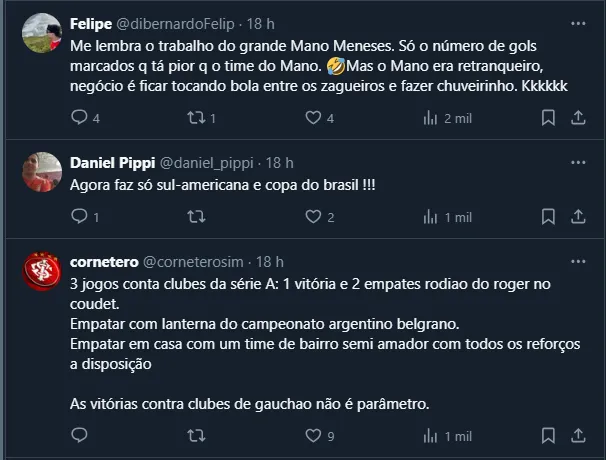Retweet Felipe's post
The width and height of the screenshot is (606, 460).
pos(197,118)
